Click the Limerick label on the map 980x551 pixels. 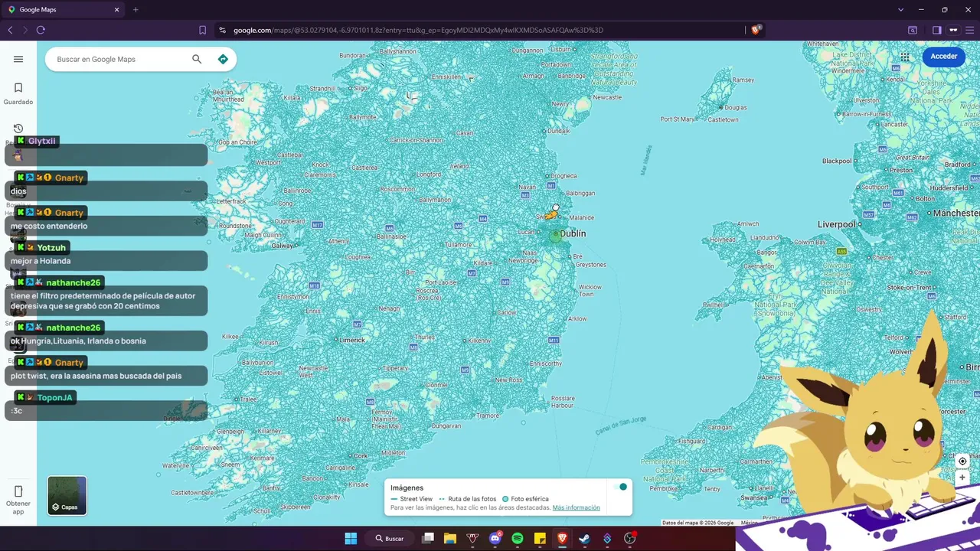[352, 340]
